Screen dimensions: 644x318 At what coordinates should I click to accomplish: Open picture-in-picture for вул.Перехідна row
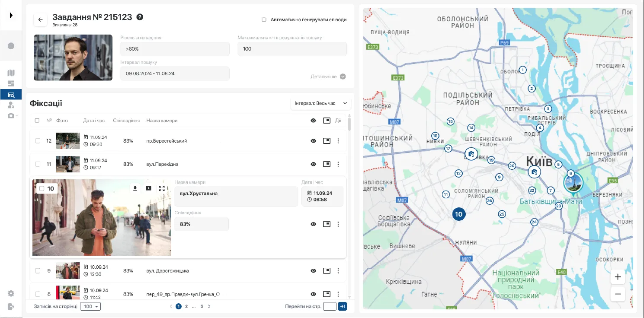[x=327, y=164]
